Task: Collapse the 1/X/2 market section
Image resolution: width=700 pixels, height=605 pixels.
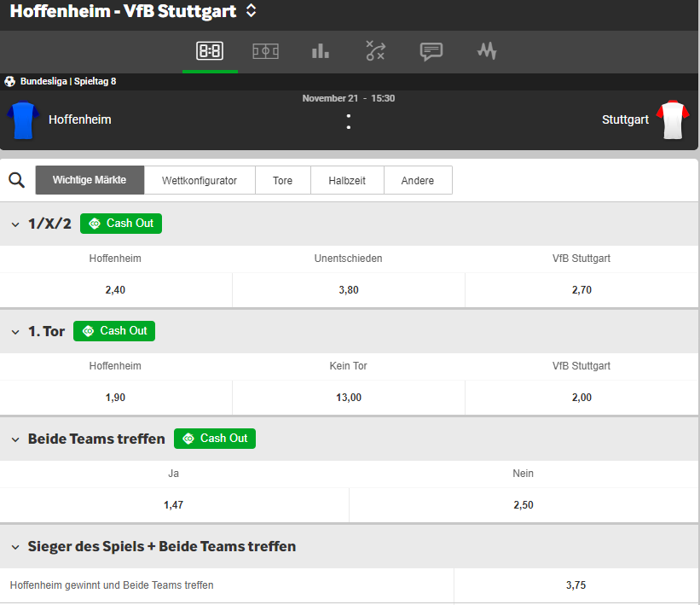Action: pyautogui.click(x=15, y=224)
